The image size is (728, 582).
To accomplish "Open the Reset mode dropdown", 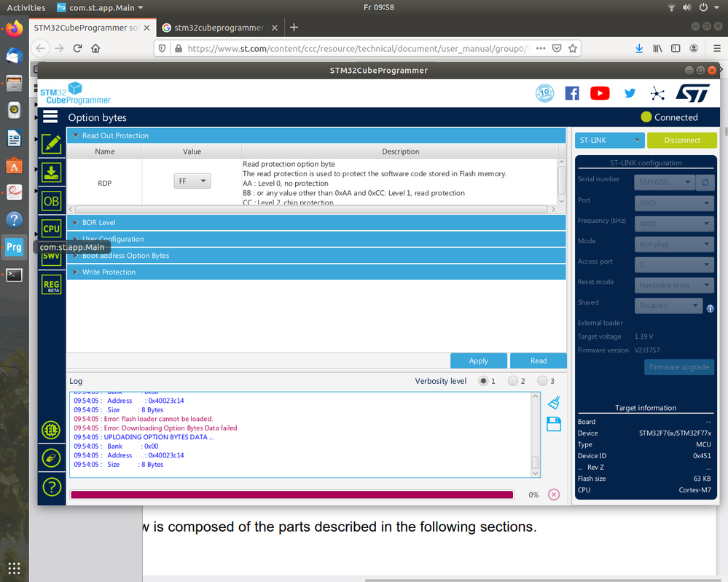I will point(674,285).
